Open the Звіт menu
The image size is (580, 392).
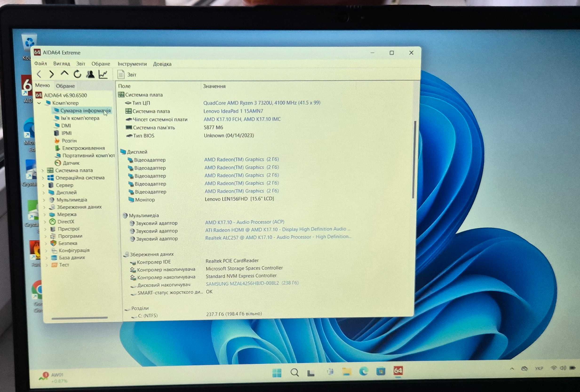tap(81, 64)
